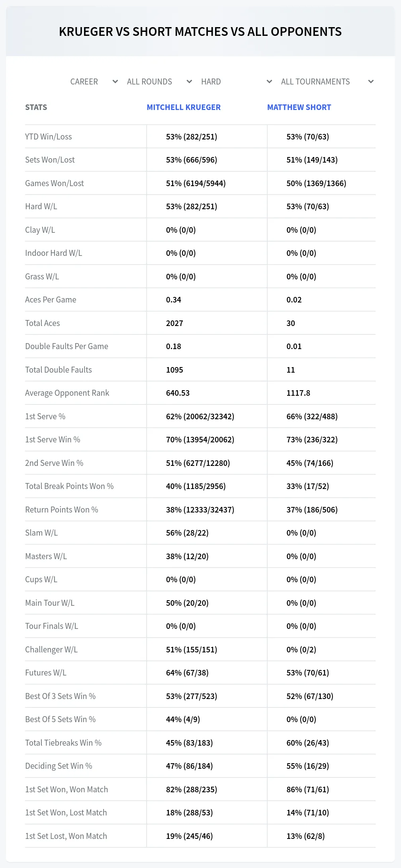Open the HARD surface dropdown
Viewport: 401px width, 868px height.
235,82
